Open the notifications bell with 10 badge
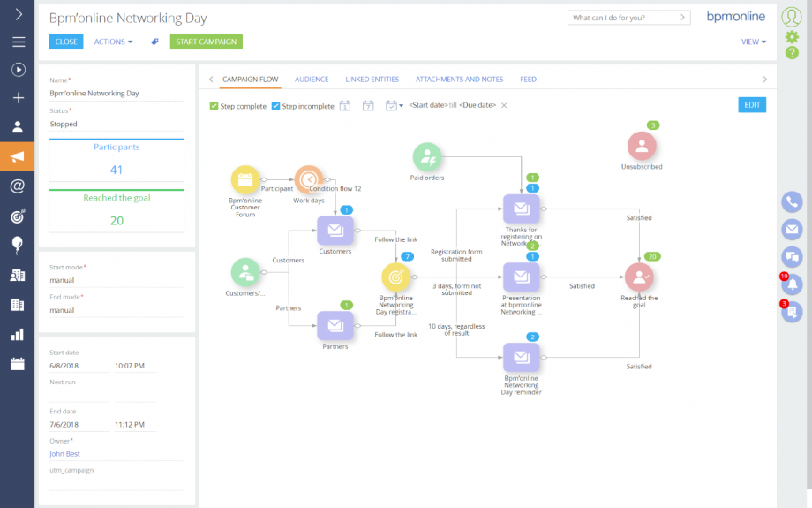Viewport: 812px width, 508px height. (792, 284)
